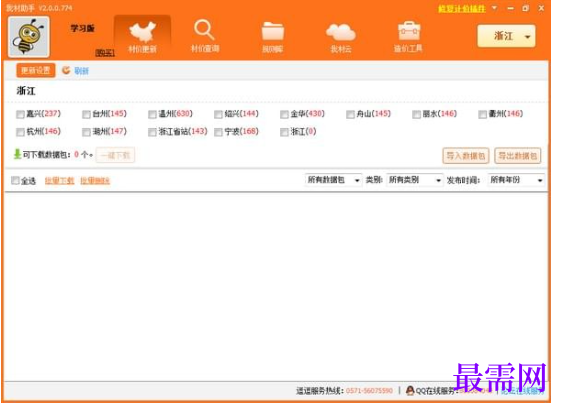Maximize the application window
Viewport: 565px width, 409px height.
(526, 8)
